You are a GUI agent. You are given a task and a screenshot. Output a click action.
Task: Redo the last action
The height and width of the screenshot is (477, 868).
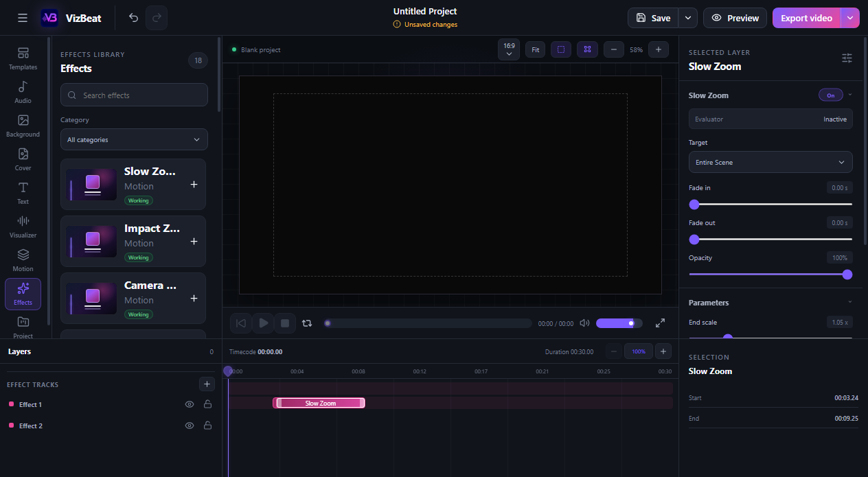pos(157,18)
